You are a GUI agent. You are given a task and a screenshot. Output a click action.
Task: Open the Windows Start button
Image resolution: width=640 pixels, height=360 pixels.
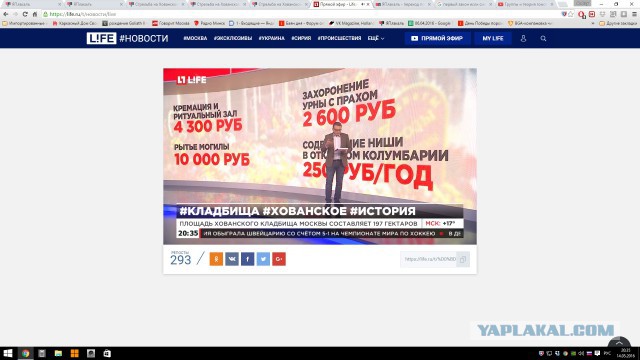point(8,353)
